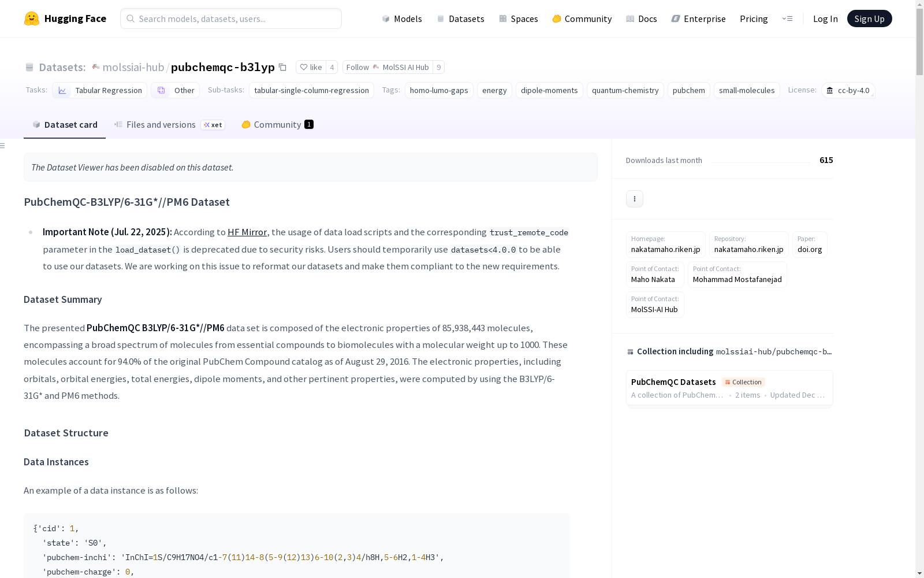Click the scrollbar down arrow
Viewport: 924px width, 578px height.
click(x=919, y=573)
